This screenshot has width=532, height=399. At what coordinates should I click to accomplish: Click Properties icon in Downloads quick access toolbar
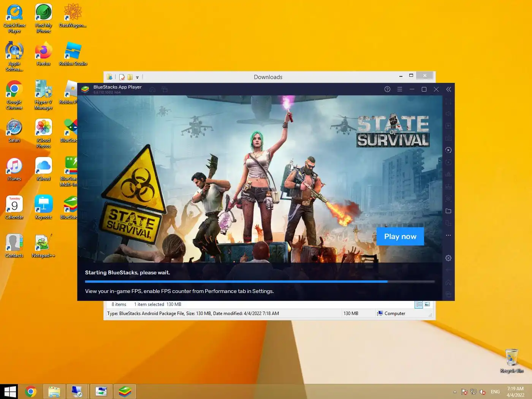tap(122, 77)
